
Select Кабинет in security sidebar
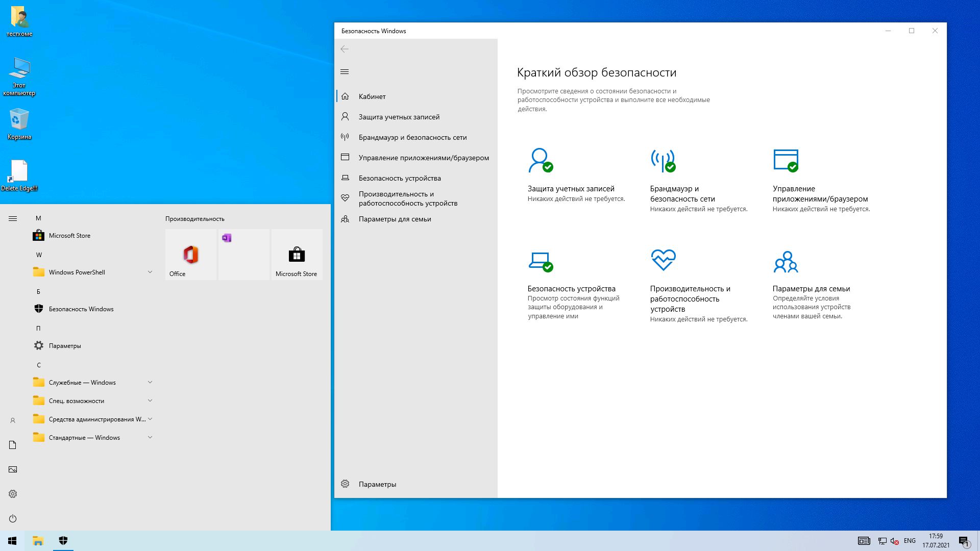pyautogui.click(x=372, y=96)
